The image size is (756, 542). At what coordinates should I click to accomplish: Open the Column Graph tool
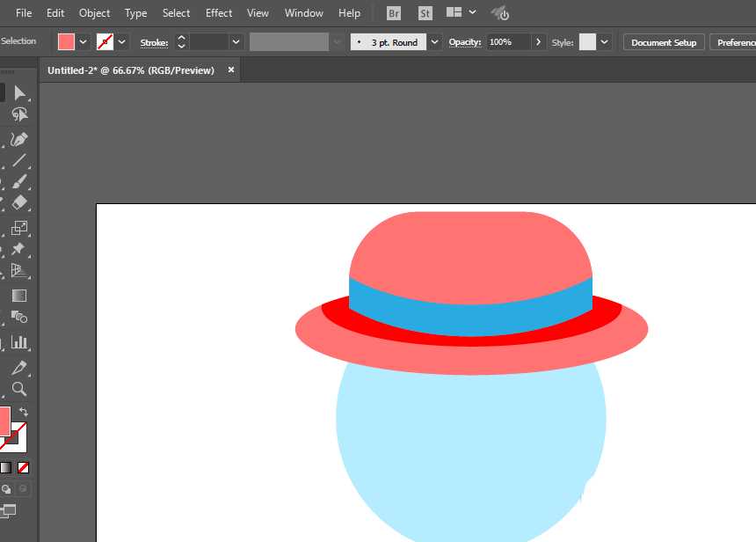(x=18, y=342)
